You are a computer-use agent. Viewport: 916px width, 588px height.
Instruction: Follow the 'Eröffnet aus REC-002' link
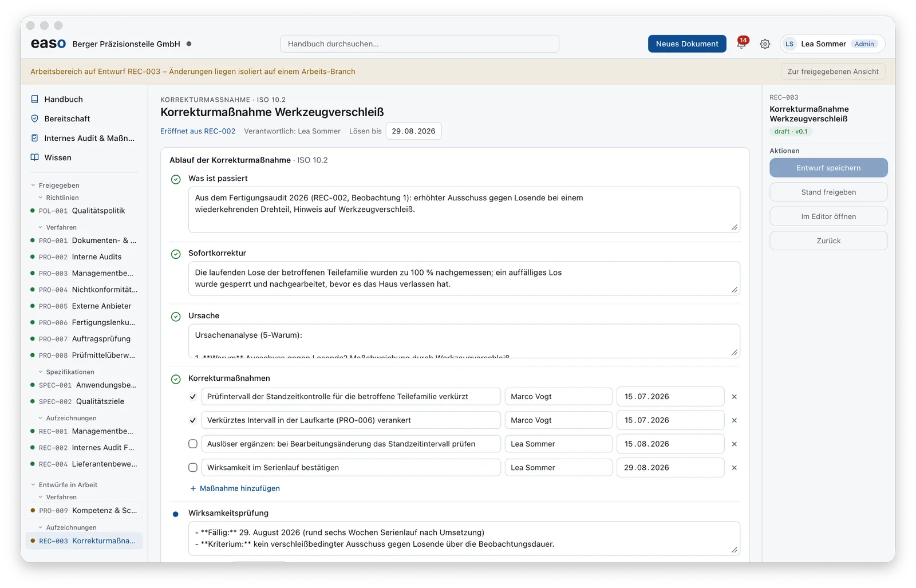coord(198,131)
